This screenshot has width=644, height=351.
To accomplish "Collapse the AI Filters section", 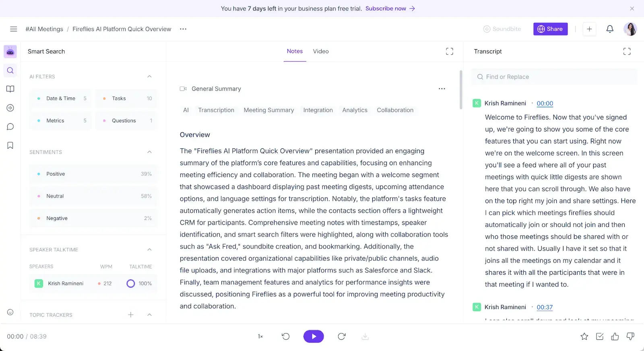I will 149,77.
